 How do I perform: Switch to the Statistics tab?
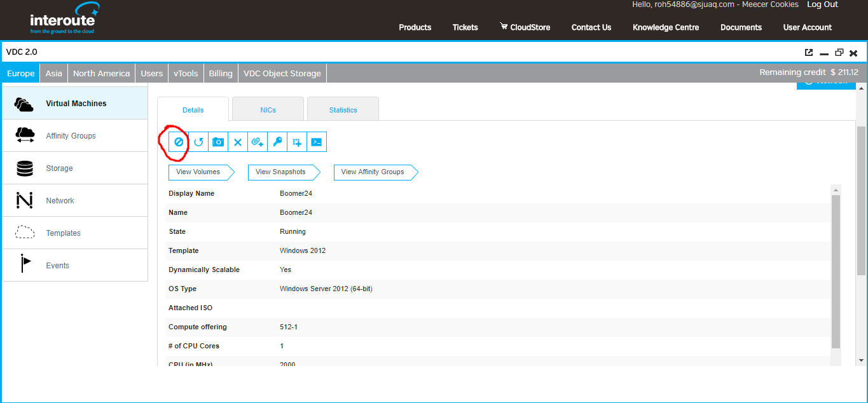click(343, 109)
